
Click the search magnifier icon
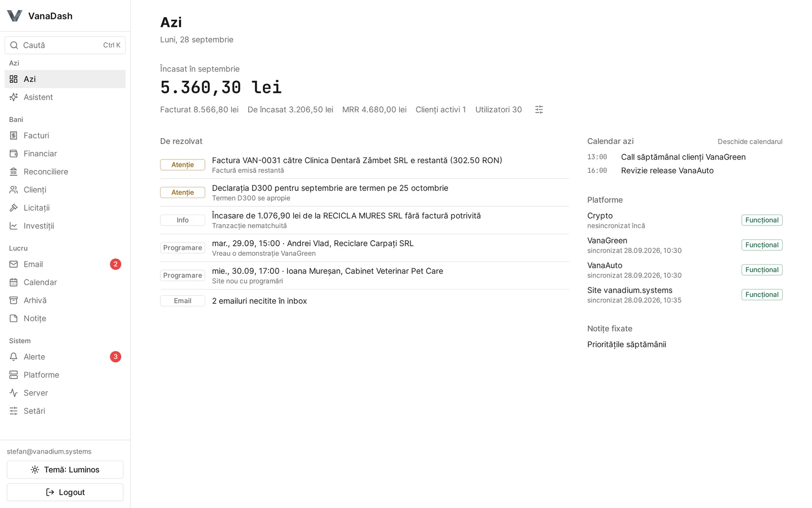[x=14, y=45]
